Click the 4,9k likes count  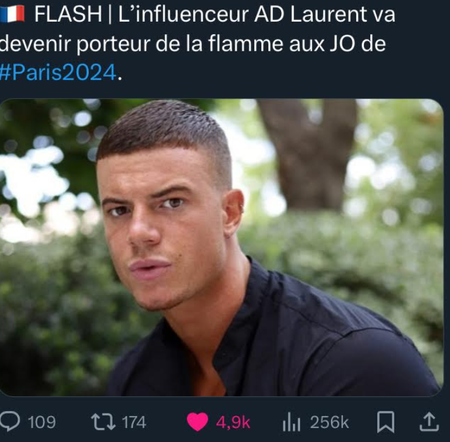pyautogui.click(x=233, y=423)
